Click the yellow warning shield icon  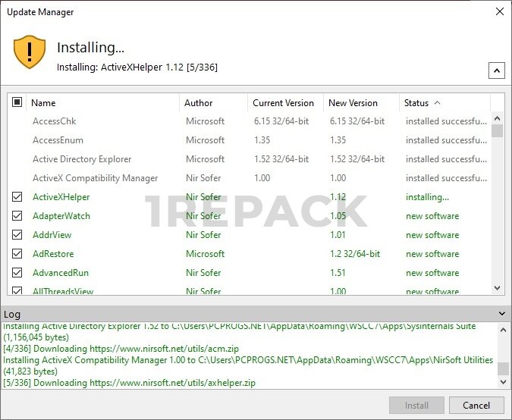[30, 52]
